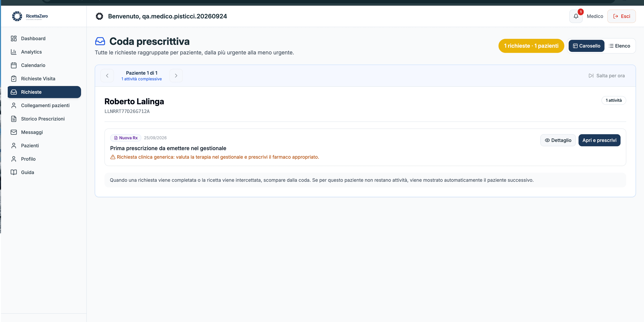
Task: Open Dashboard in the sidebar
Action: 44,39
